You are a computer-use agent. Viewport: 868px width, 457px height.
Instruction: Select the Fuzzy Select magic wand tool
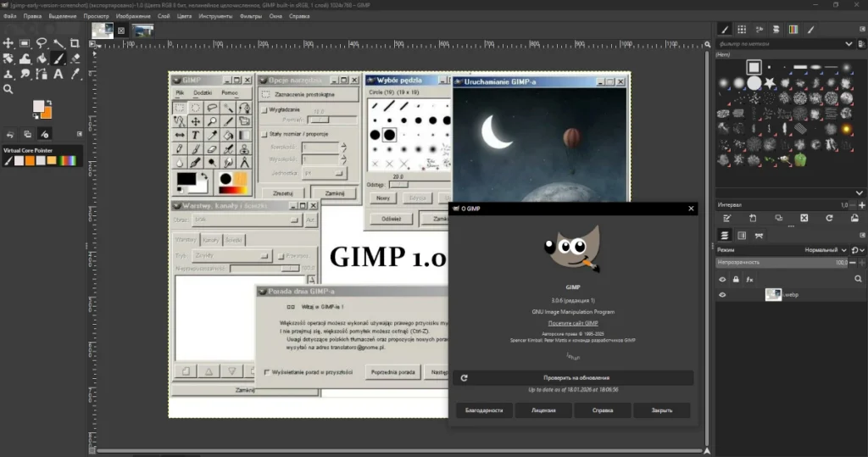pyautogui.click(x=58, y=43)
